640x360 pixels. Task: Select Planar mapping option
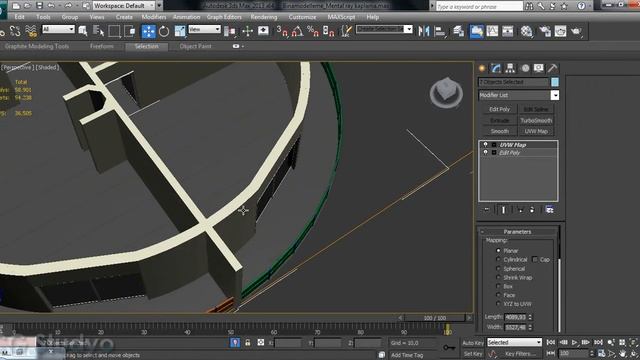click(498, 250)
